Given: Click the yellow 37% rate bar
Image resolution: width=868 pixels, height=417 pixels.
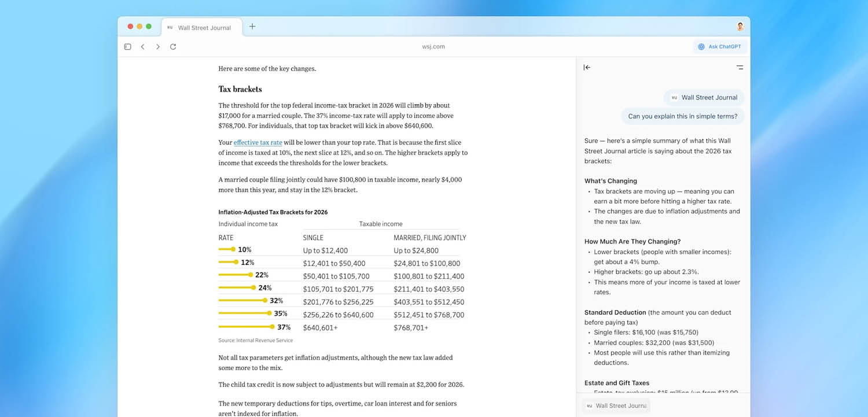Looking at the screenshot, I should click(x=245, y=326).
